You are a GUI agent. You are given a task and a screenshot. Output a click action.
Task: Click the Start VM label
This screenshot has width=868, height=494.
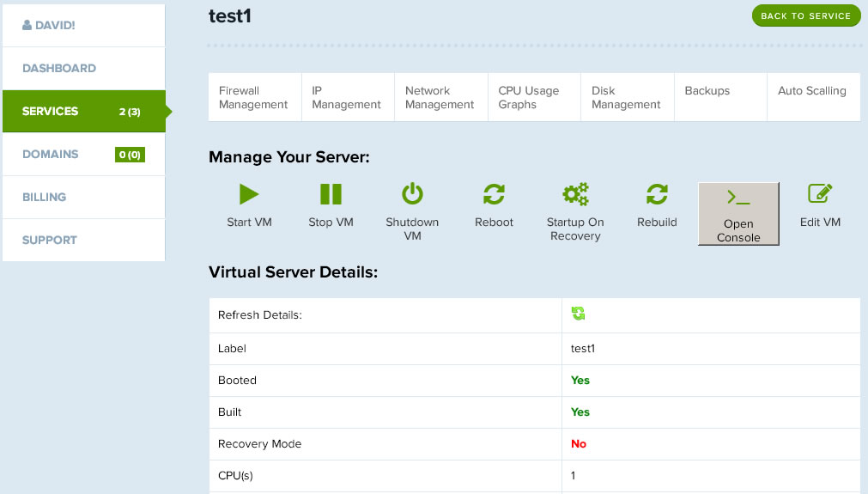[x=249, y=222]
